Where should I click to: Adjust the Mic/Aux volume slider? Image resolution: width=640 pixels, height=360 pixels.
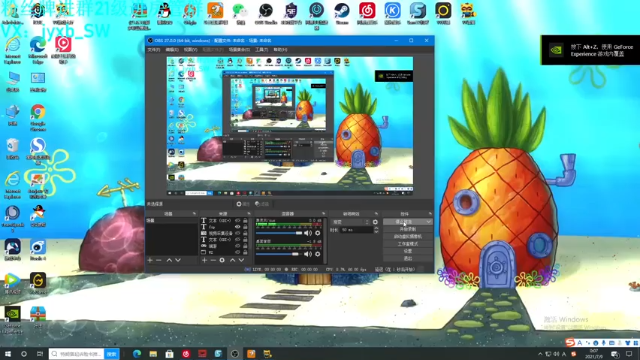279,233
